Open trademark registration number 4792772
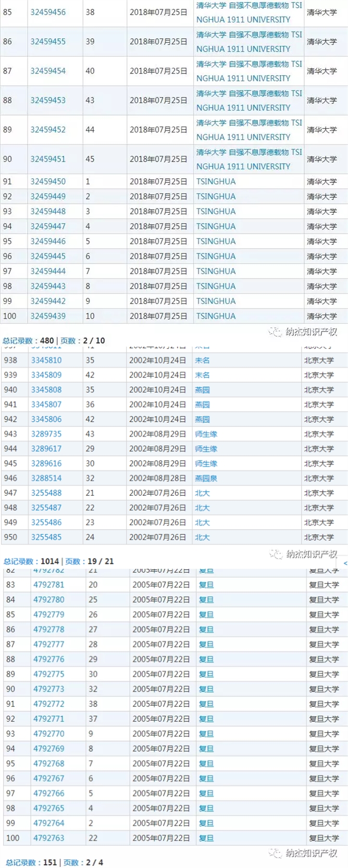This screenshot has height=868, width=348. [x=49, y=704]
